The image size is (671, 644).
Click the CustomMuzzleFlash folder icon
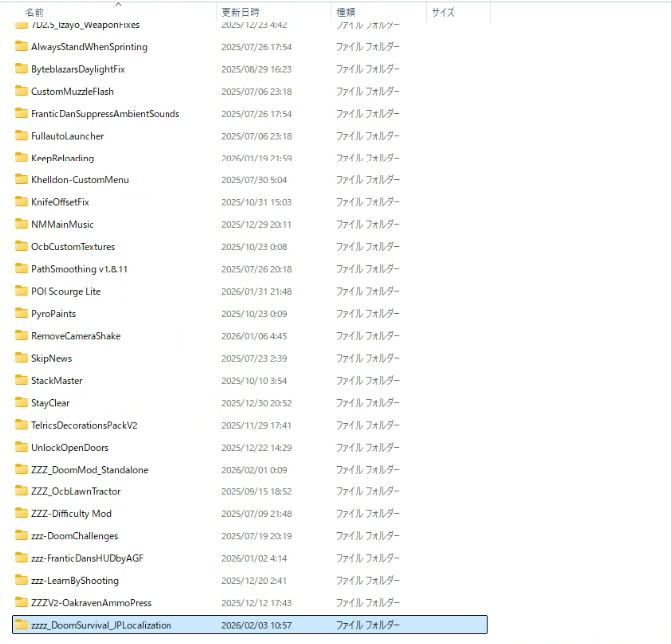(x=21, y=92)
